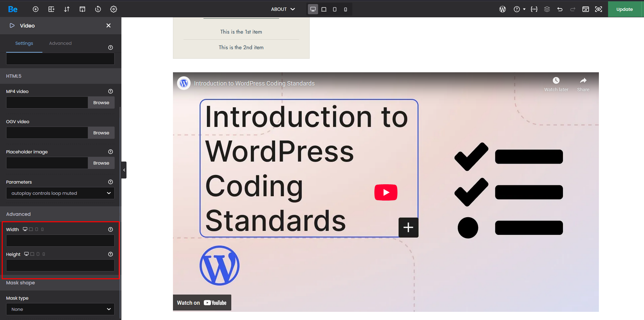Select 'This is the 1st item' text
The height and width of the screenshot is (320, 644).
pos(241,32)
